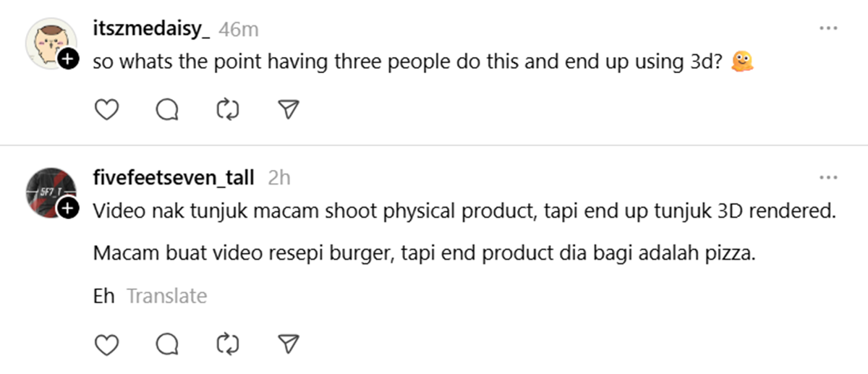This screenshot has width=868, height=374.
Task: Like itszmedaisy_'s comment with heart icon
Action: [x=107, y=109]
